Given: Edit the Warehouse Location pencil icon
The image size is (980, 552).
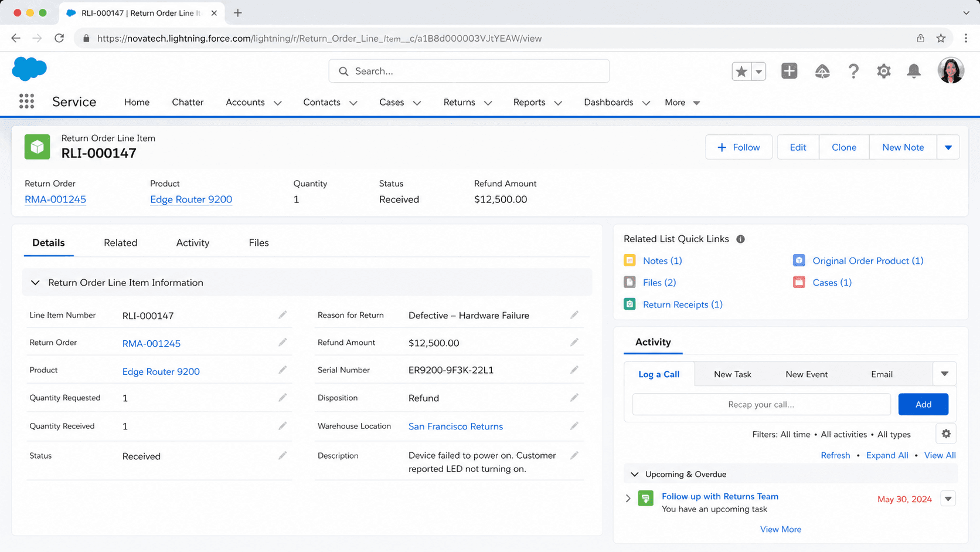Looking at the screenshot, I should (574, 426).
